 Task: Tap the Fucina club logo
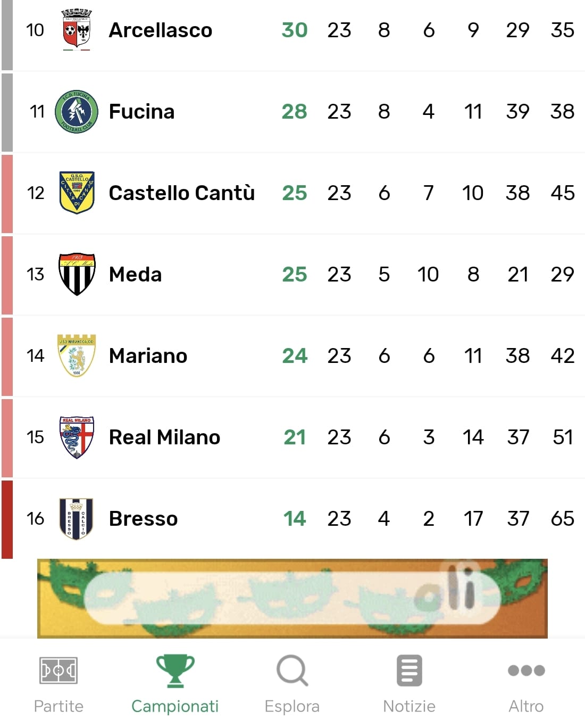[x=77, y=112]
